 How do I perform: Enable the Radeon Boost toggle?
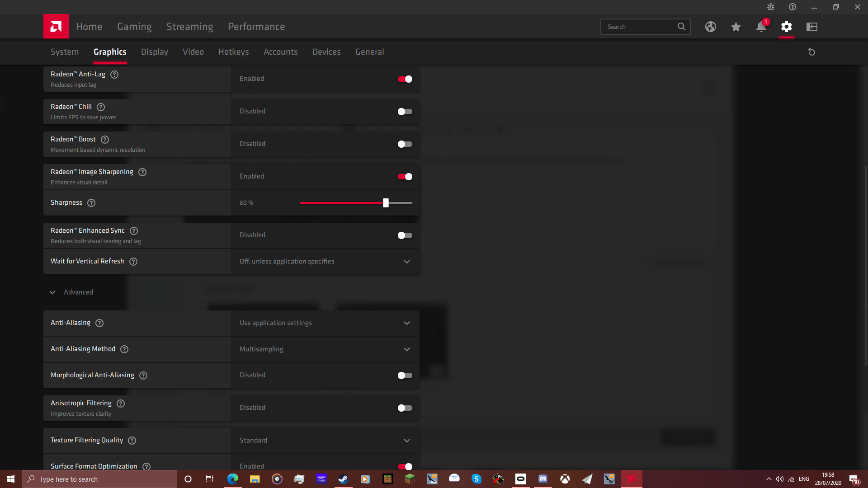coord(405,144)
